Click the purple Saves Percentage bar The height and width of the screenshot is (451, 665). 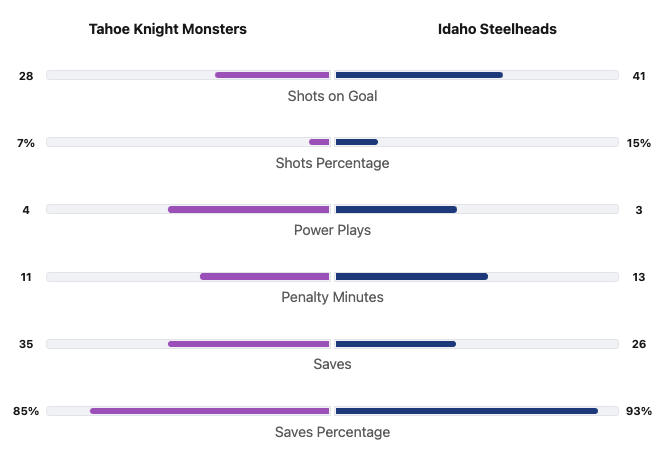209,410
